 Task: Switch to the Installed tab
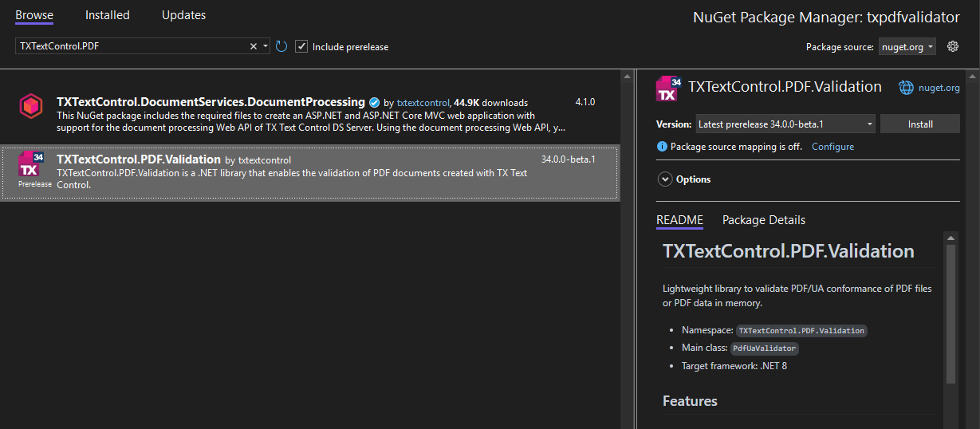(108, 15)
